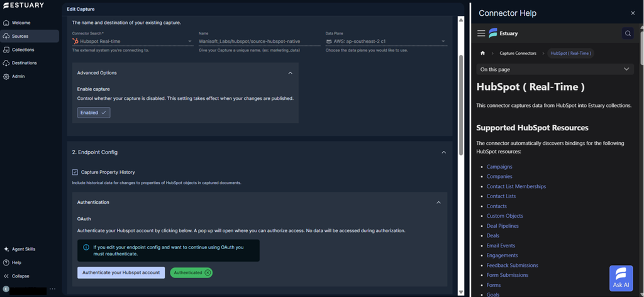
Task: Click the main form scrollbar thumb
Action: point(461,104)
